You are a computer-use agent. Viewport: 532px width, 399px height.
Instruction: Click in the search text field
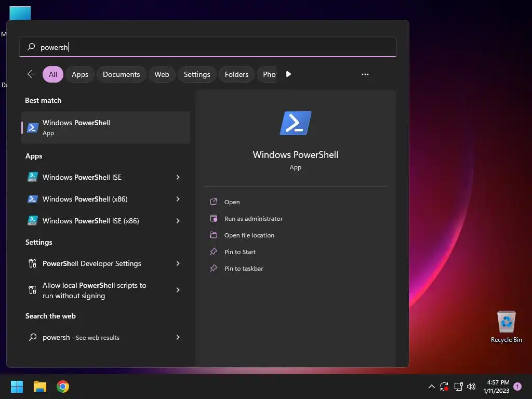[x=208, y=47]
